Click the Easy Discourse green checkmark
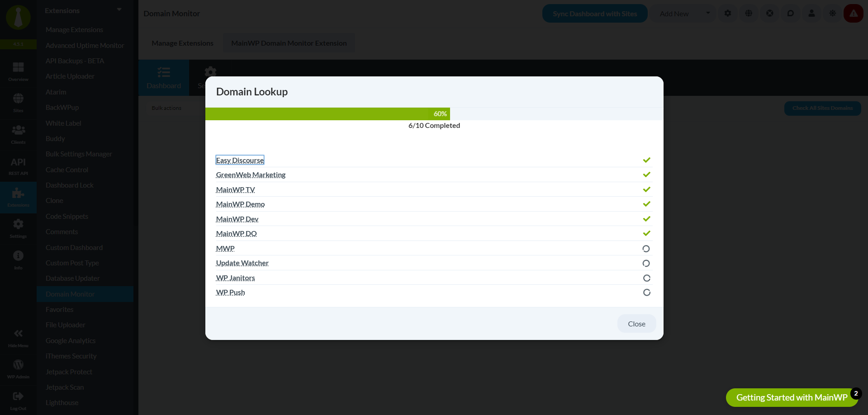Screen dimensions: 868x415 pos(646,160)
